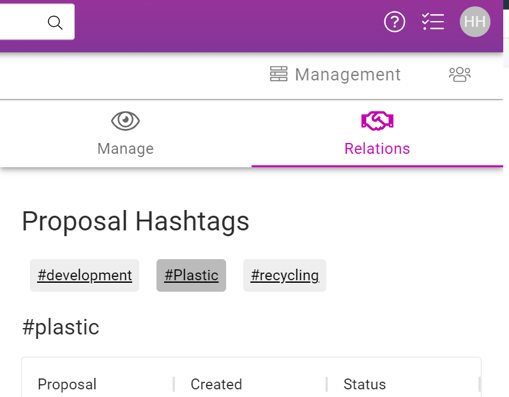Viewport: 509px width, 397px height.
Task: Select the Relations tab label
Action: click(377, 149)
